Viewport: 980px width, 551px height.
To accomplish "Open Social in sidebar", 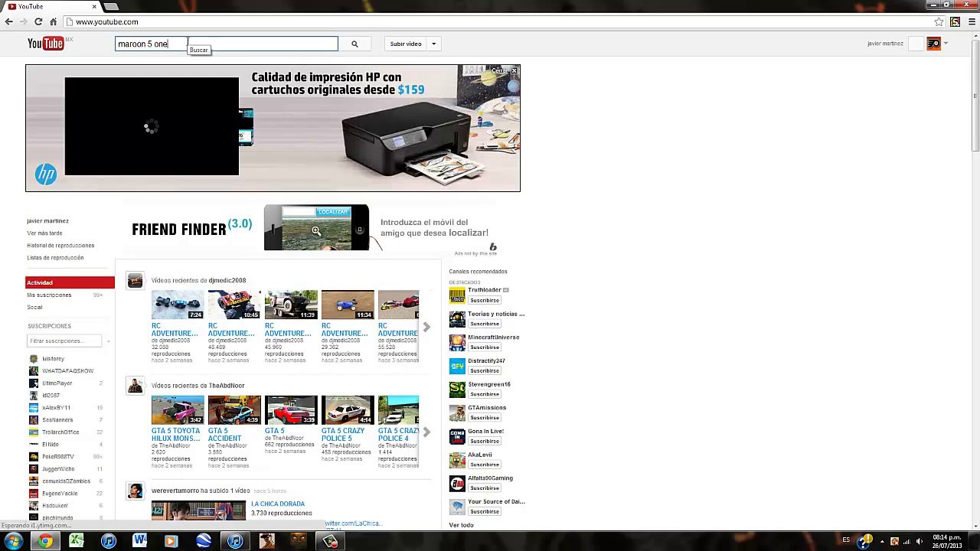I will point(35,307).
